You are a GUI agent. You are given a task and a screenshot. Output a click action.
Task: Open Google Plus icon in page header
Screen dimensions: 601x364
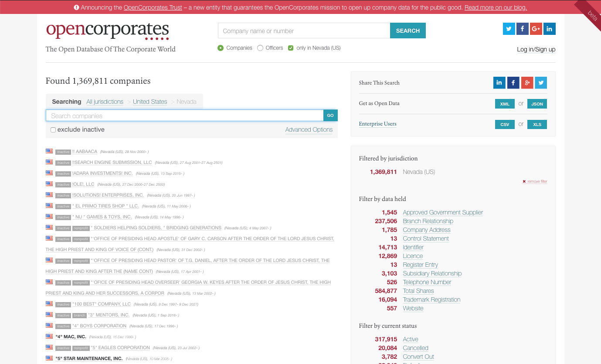click(x=536, y=29)
